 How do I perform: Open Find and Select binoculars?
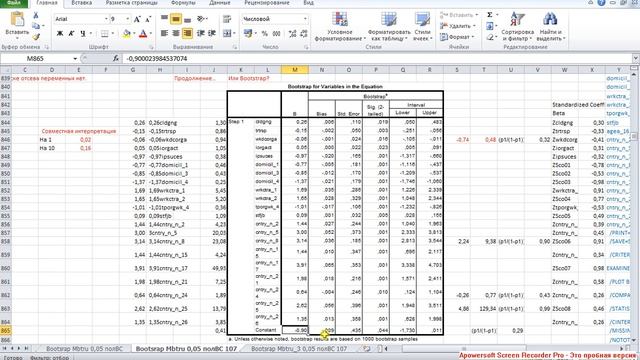click(550, 27)
